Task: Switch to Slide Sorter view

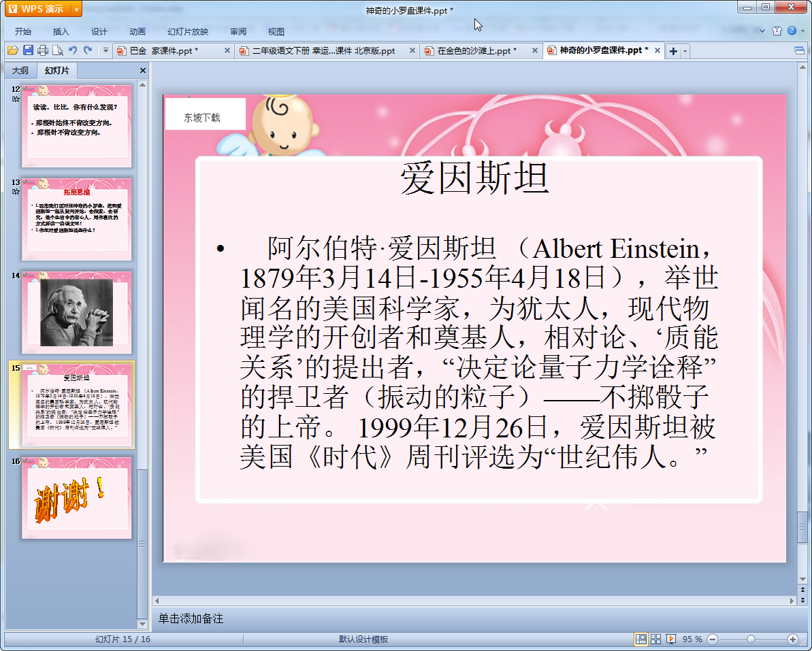Action: [x=656, y=639]
